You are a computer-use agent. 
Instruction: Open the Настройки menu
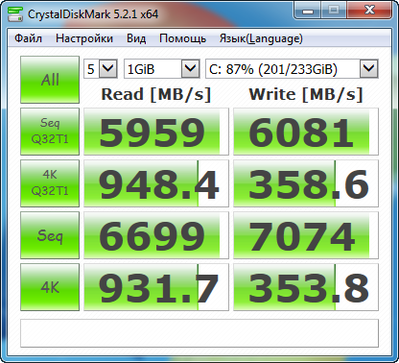[x=84, y=39]
